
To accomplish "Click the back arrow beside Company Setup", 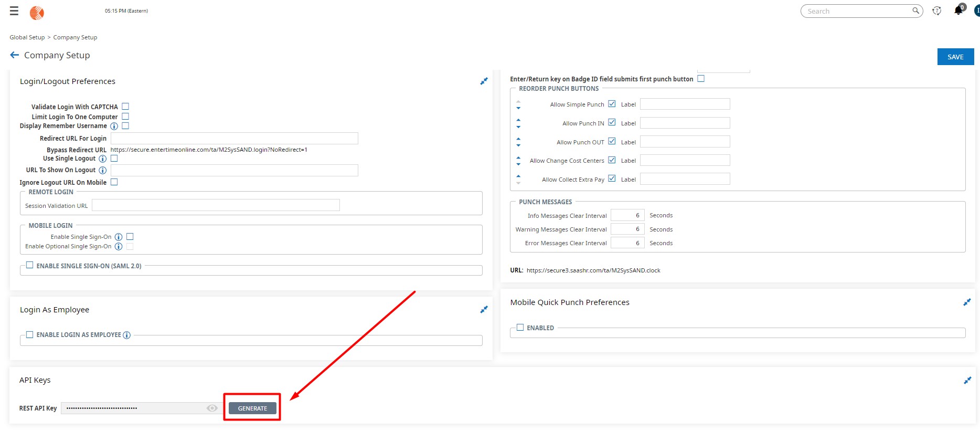I will (x=15, y=55).
